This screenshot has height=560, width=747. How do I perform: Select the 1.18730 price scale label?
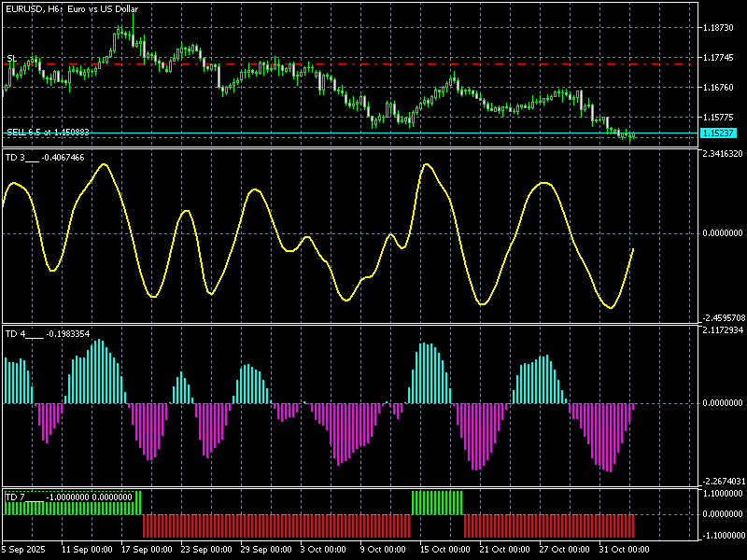[718, 28]
